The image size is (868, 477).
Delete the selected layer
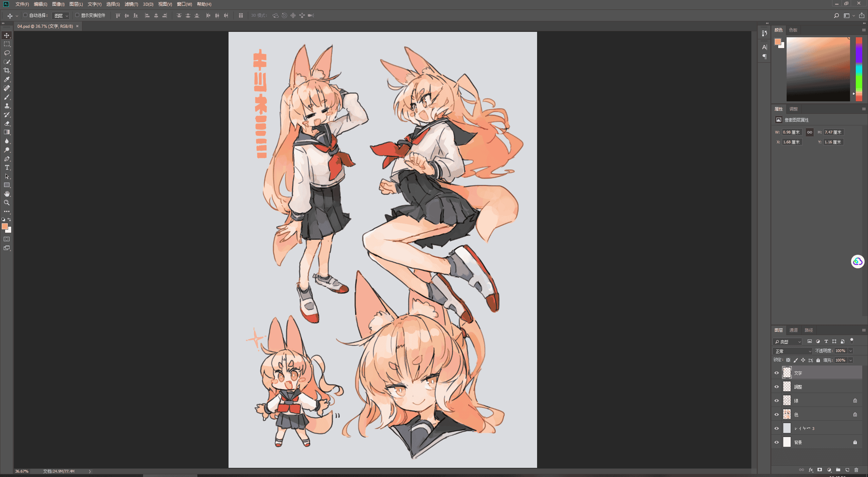coord(856,470)
